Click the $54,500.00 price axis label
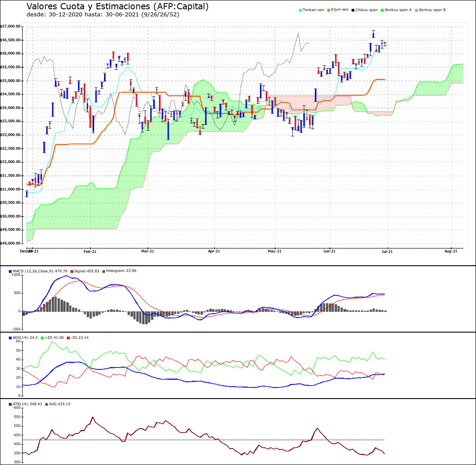476x465 pixels. coord(10,94)
